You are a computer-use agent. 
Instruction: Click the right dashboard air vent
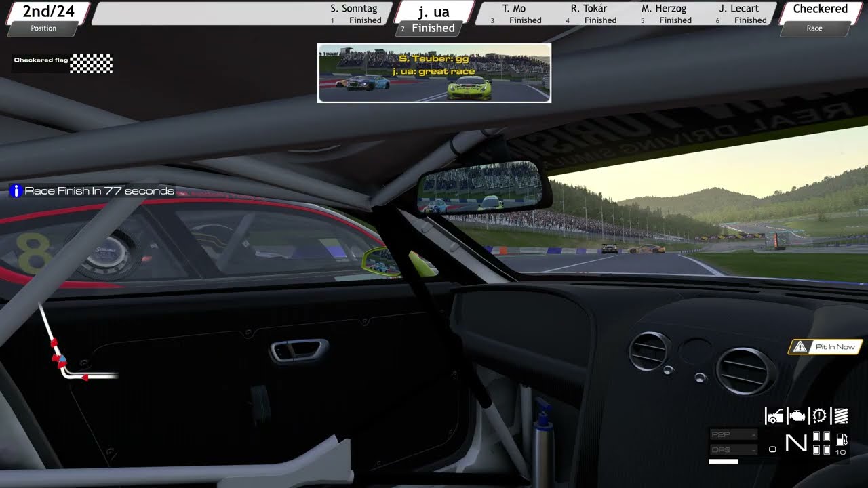(x=746, y=371)
